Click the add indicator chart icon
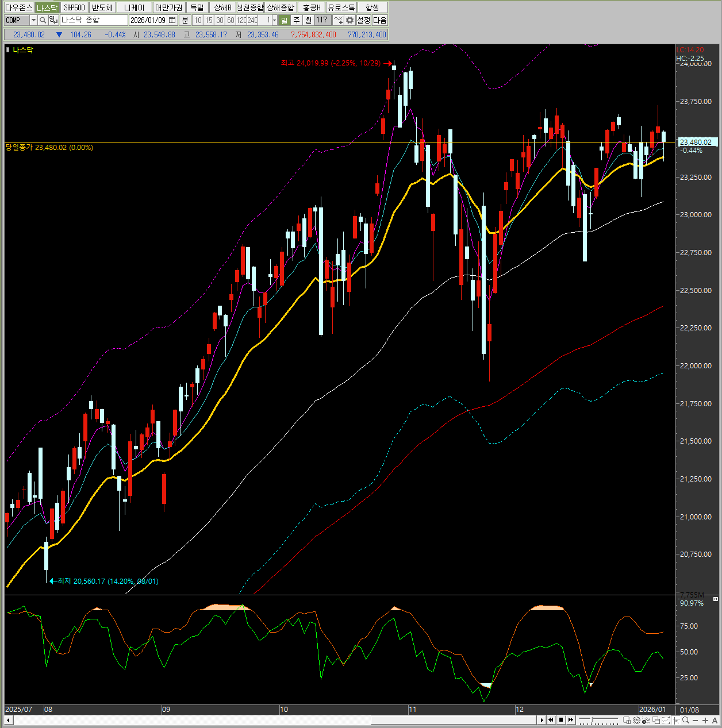Image resolution: width=722 pixels, height=728 pixels. (x=339, y=20)
